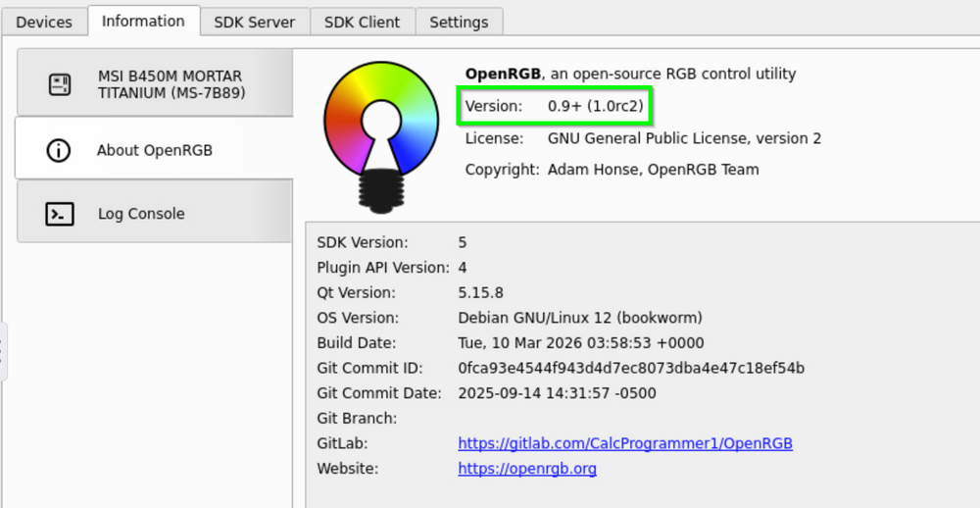
Task: Click the Git Commit Date 2025-09-14 value
Action: 557,393
